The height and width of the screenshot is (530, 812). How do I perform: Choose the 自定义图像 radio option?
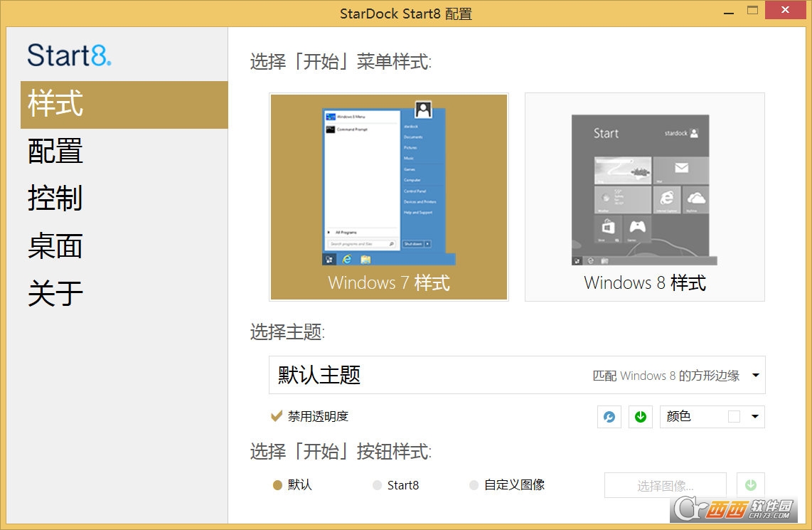point(474,485)
